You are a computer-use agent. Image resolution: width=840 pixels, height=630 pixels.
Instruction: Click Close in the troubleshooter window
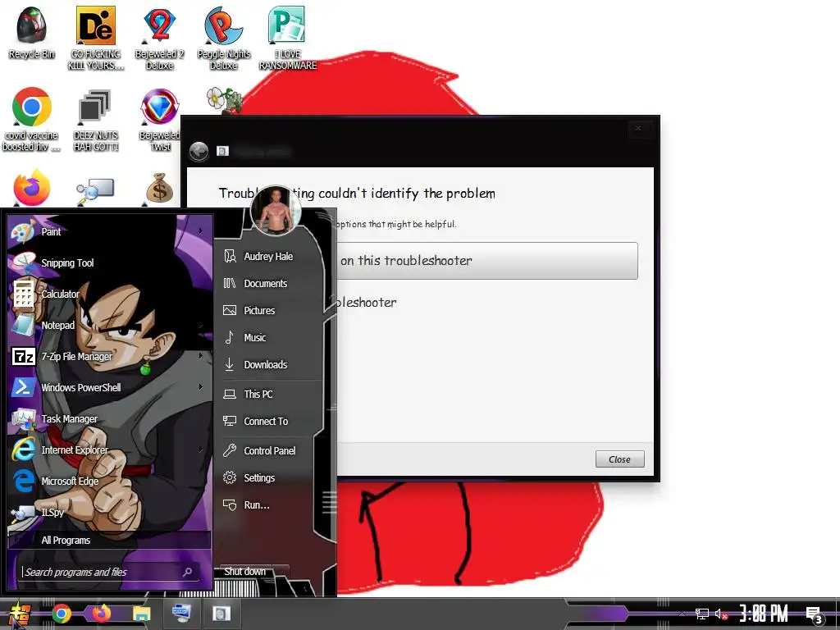click(619, 459)
